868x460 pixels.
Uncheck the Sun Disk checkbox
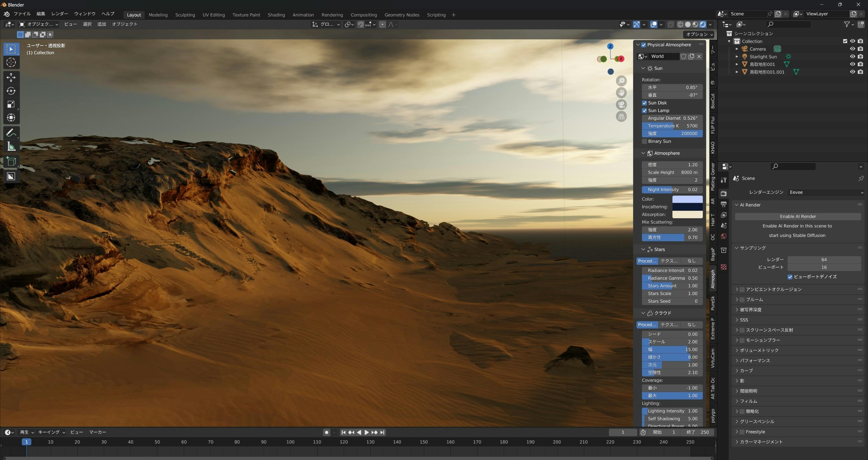[645, 103]
